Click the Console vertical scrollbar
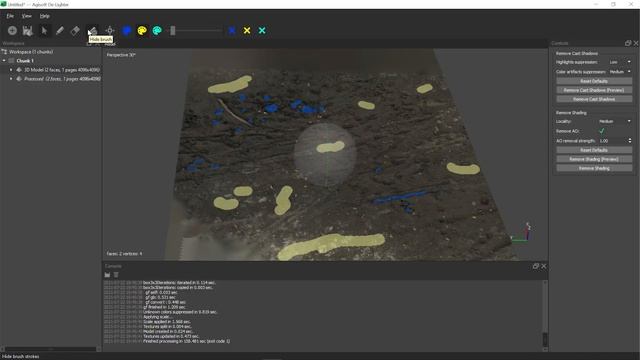The image size is (640, 360). pos(544,315)
